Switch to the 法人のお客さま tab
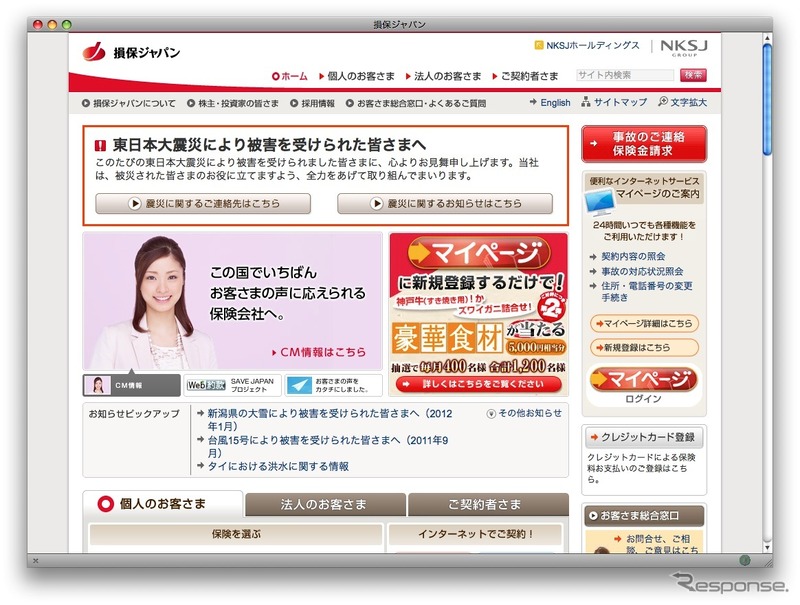Screen dimensions: 800x605 click(x=324, y=504)
